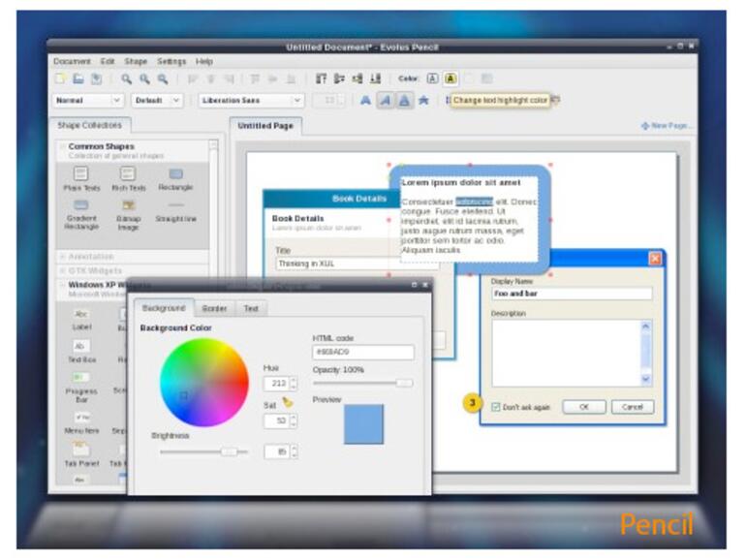Screen dimensions: 746x560
Task: Toggle the Don't ask again checkbox
Action: (496, 407)
